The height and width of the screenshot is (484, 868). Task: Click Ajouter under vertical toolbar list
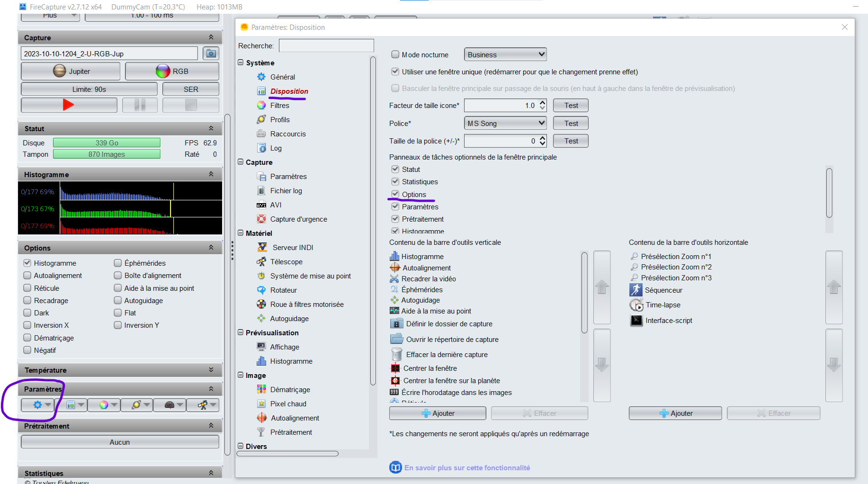click(x=438, y=413)
